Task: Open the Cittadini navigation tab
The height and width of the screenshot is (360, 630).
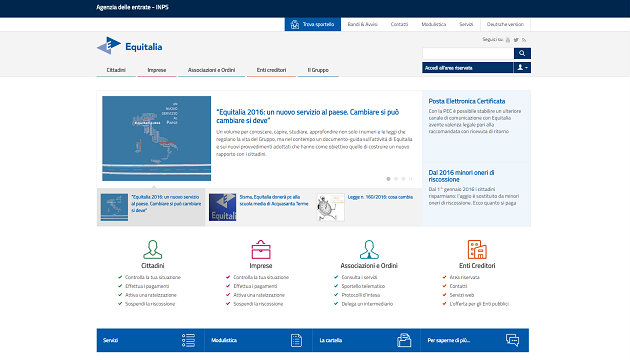Action: point(116,70)
